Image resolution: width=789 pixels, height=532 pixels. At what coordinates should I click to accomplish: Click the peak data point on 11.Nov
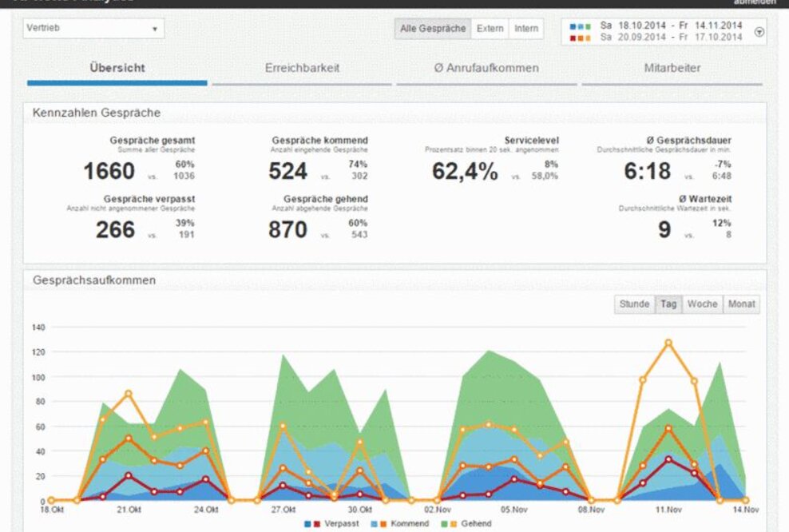click(x=669, y=343)
